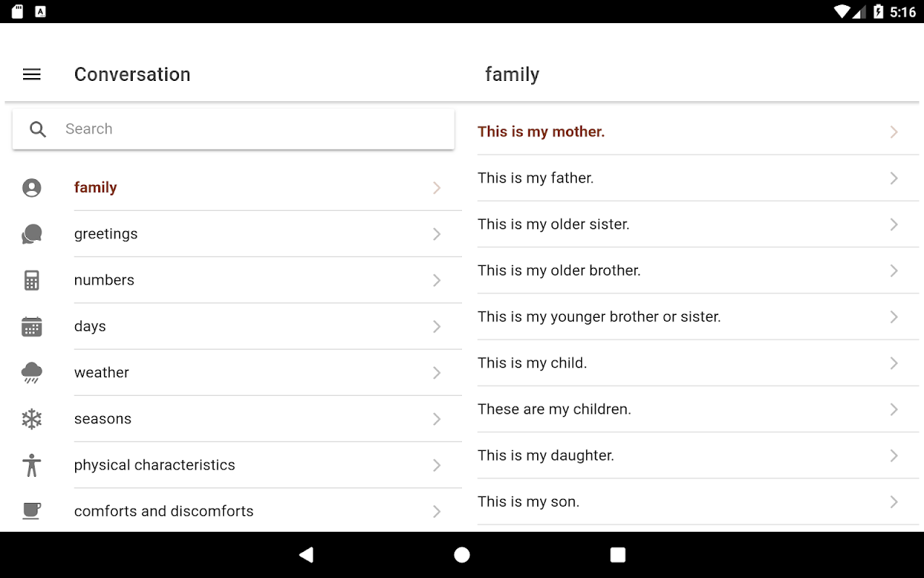924x578 pixels.
Task: Open chevron for "This is my father."
Action: (x=894, y=178)
